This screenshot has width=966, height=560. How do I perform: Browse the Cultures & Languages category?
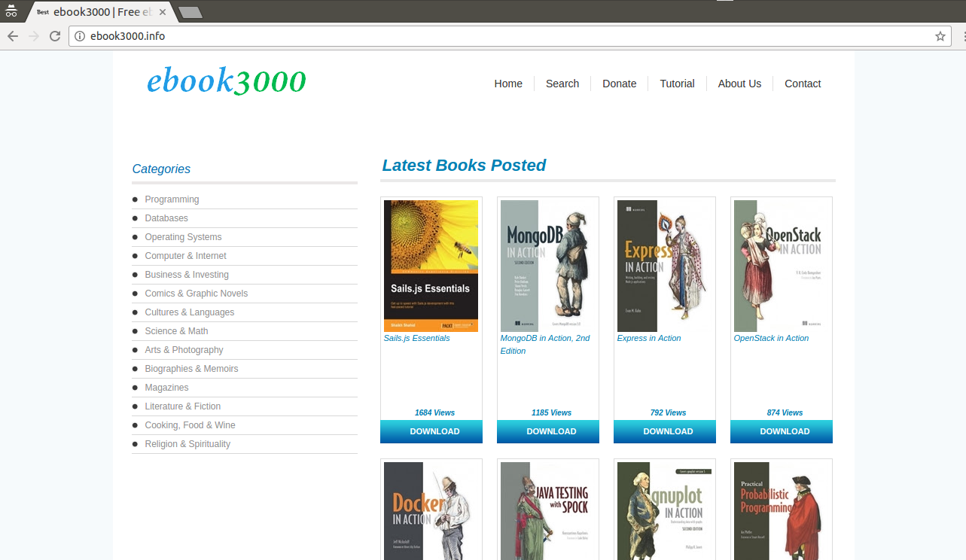pos(189,312)
